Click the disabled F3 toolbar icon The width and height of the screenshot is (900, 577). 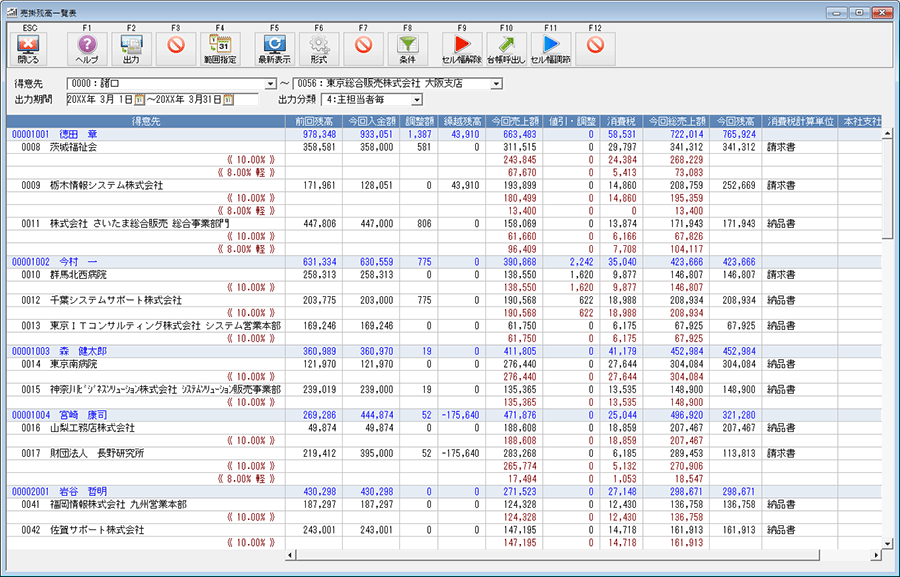176,49
